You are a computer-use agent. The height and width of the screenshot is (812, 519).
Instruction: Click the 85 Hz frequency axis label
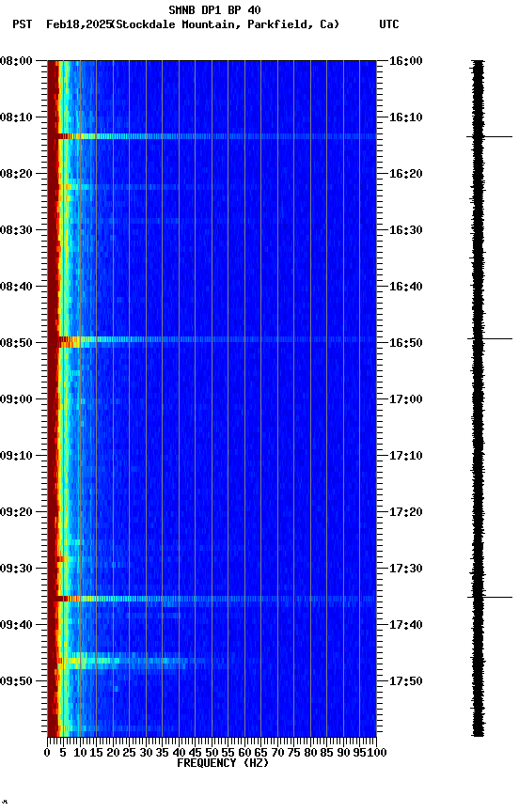click(326, 753)
